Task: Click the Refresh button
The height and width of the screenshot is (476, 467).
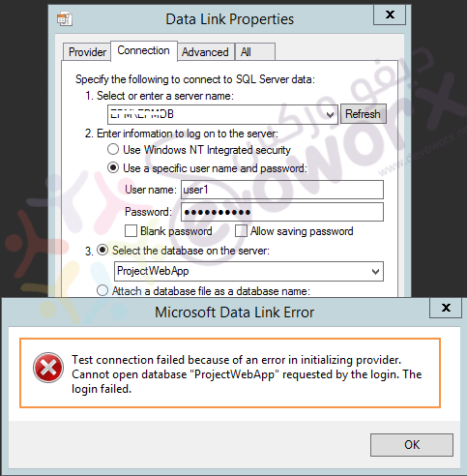Action: (x=363, y=114)
